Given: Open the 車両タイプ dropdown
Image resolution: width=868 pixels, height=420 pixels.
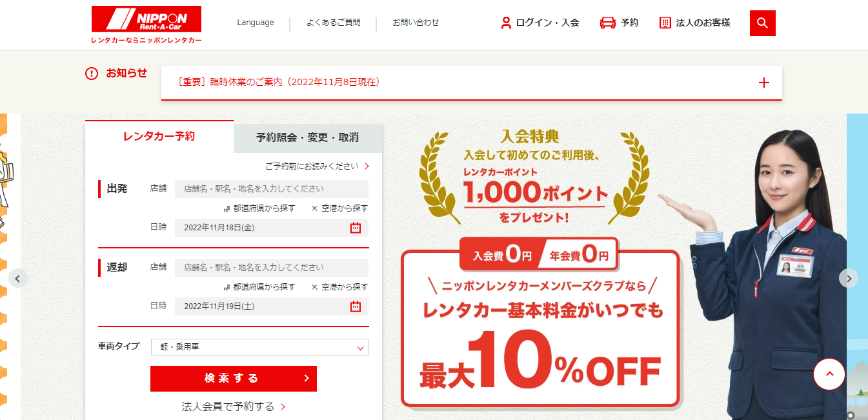Looking at the screenshot, I should [259, 347].
